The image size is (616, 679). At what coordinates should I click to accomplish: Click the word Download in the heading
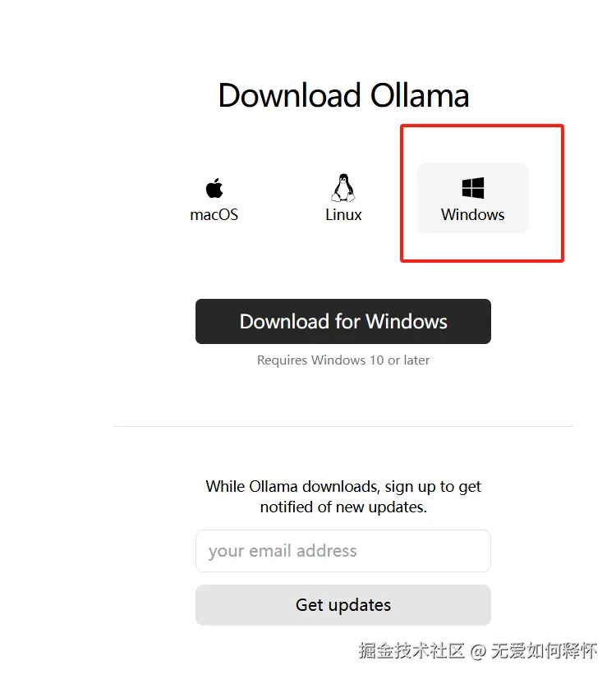point(289,95)
